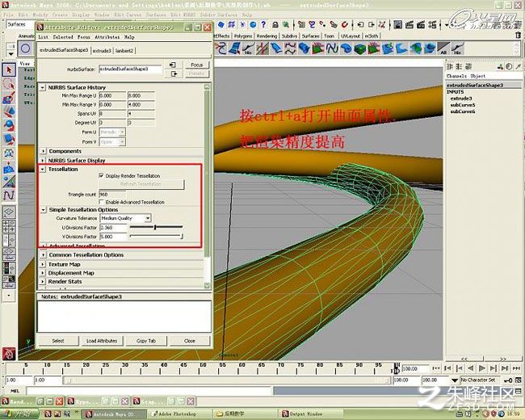The width and height of the screenshot is (525, 420).
Task: Click the question mark help icon
Action: click(263, 24)
